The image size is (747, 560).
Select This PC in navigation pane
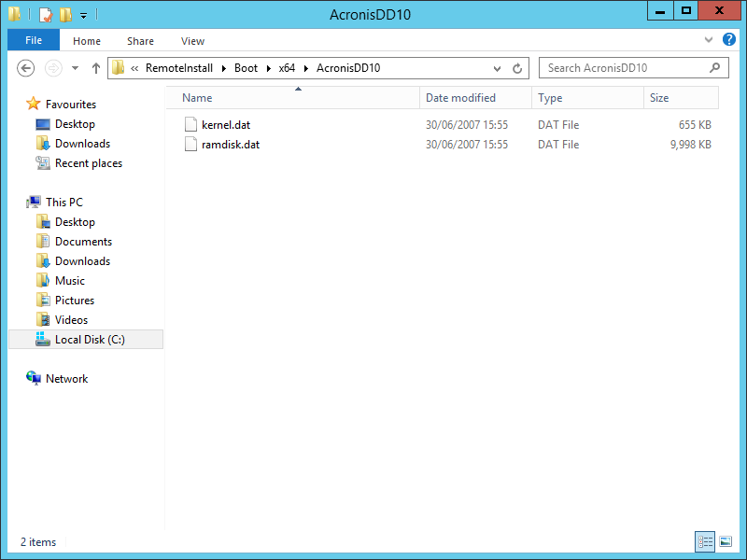click(x=64, y=203)
